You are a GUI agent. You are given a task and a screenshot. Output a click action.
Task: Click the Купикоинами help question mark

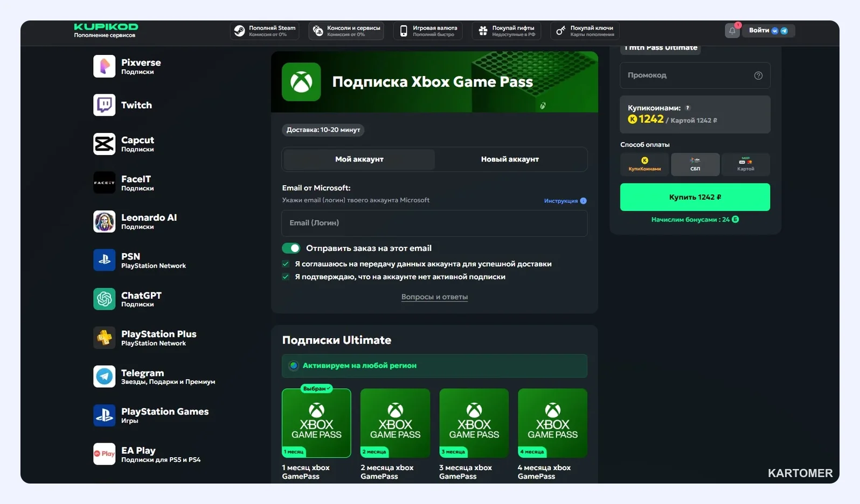(x=688, y=108)
